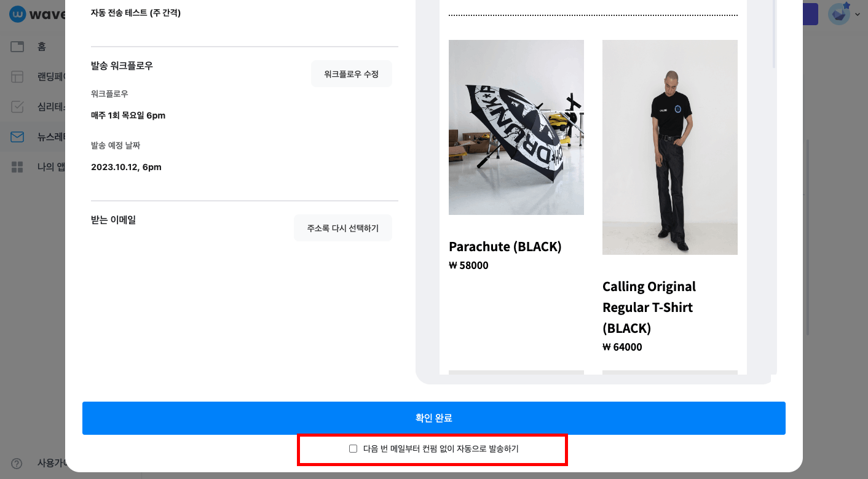The image size is (868, 479).
Task: Enable 컨펌 없이 자동으로 발송하기 checkbox
Action: [353, 449]
